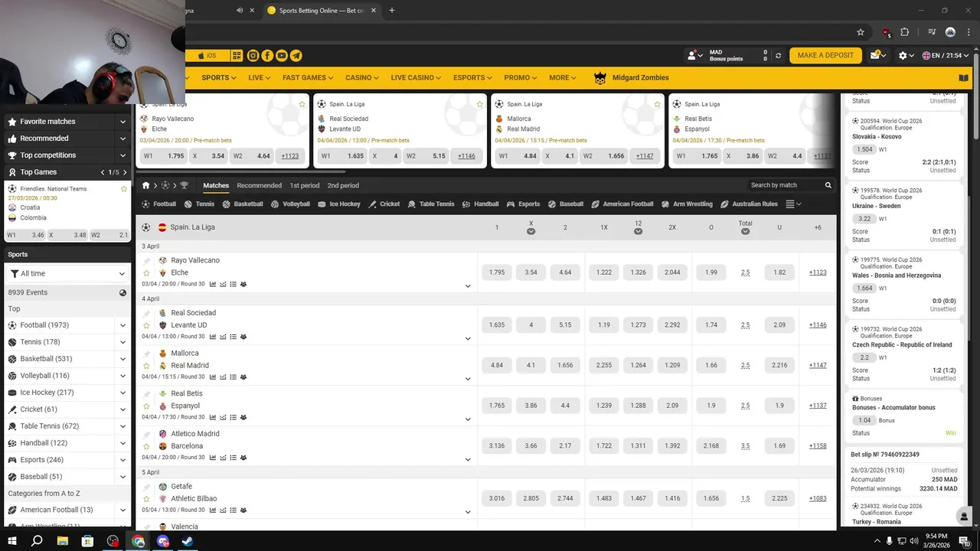980x551 pixels.
Task: Open the ESPORTS menu
Action: (473, 78)
